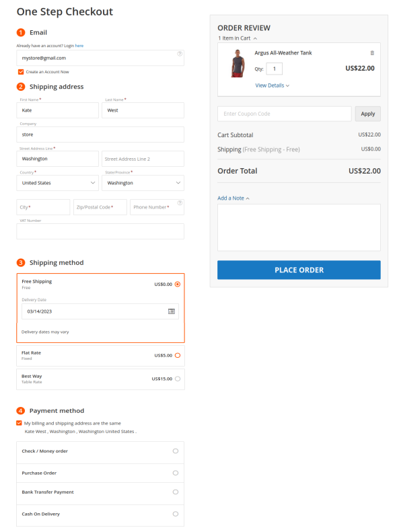Select the Flat Rate shipping option
Screen dimensions: 395x532
coord(178,355)
